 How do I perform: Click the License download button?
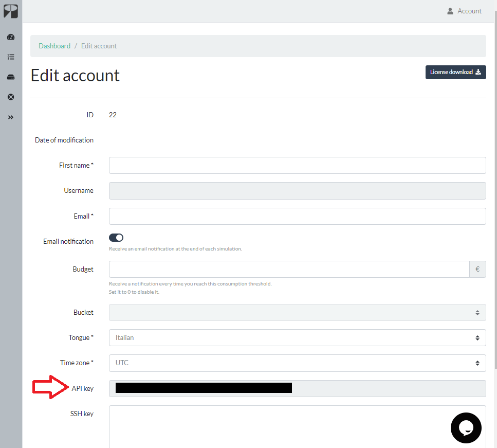coord(455,73)
